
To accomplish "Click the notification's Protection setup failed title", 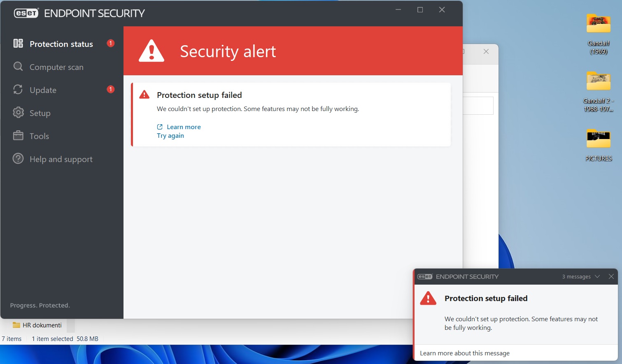I will click(x=486, y=299).
